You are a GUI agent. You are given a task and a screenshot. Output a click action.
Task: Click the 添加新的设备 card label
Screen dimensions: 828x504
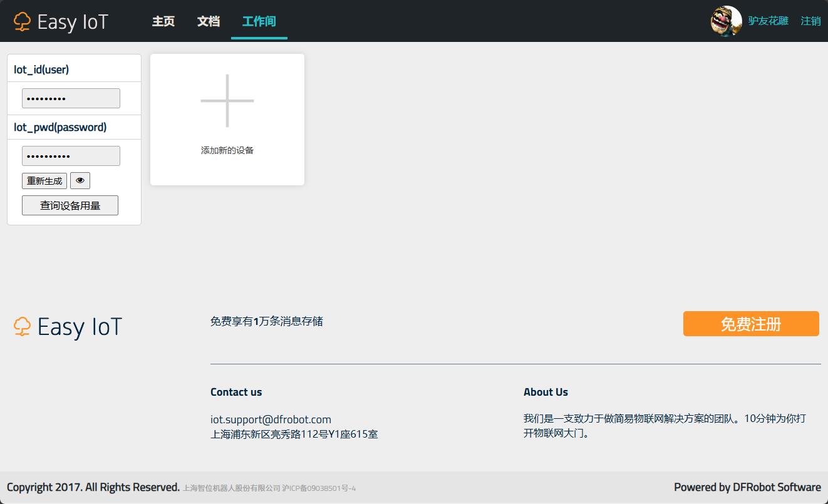coord(227,150)
